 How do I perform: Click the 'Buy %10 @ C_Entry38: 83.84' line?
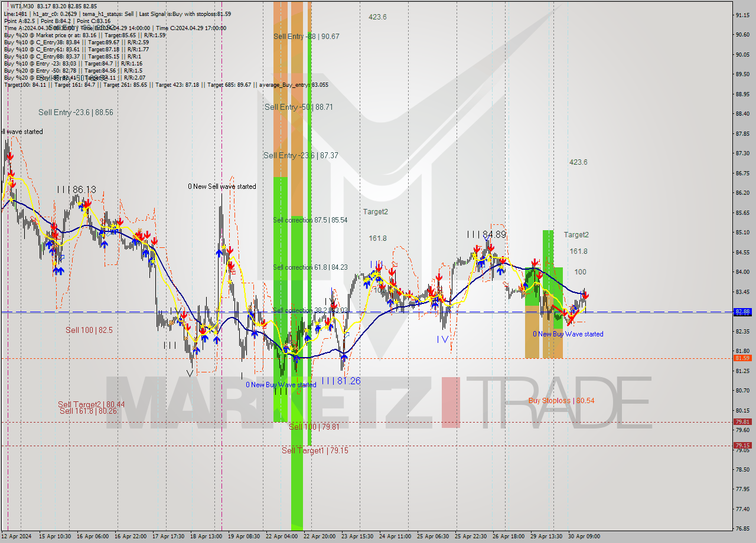click(x=76, y=42)
